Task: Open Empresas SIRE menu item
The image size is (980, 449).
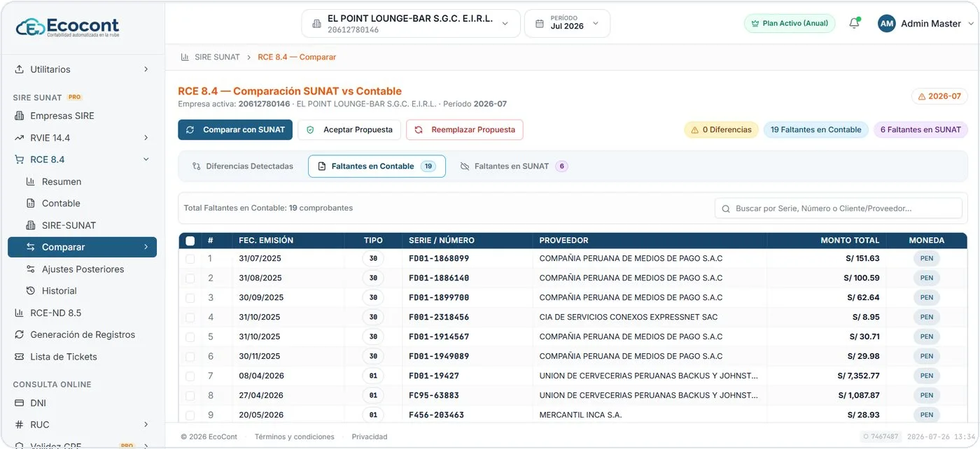Action: point(82,115)
